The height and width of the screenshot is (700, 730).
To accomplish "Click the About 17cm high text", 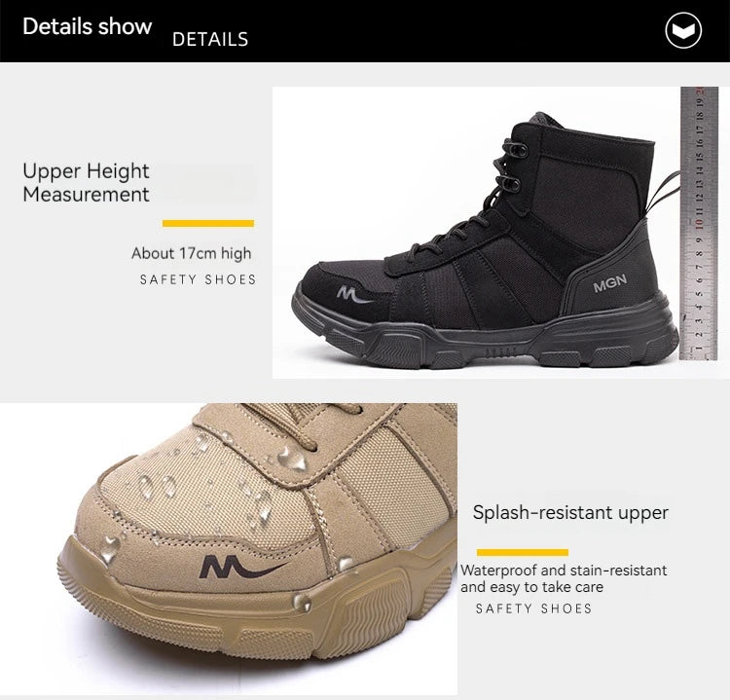I will [192, 253].
